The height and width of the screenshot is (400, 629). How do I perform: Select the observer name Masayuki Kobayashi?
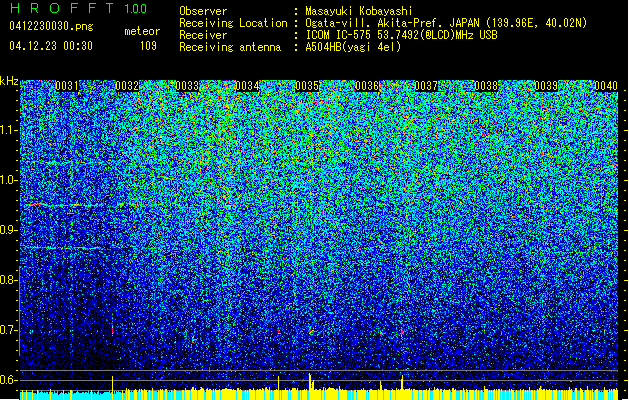click(x=359, y=11)
